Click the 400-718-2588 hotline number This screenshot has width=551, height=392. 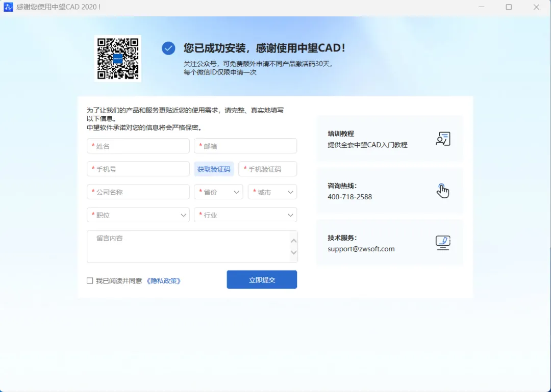click(x=349, y=197)
